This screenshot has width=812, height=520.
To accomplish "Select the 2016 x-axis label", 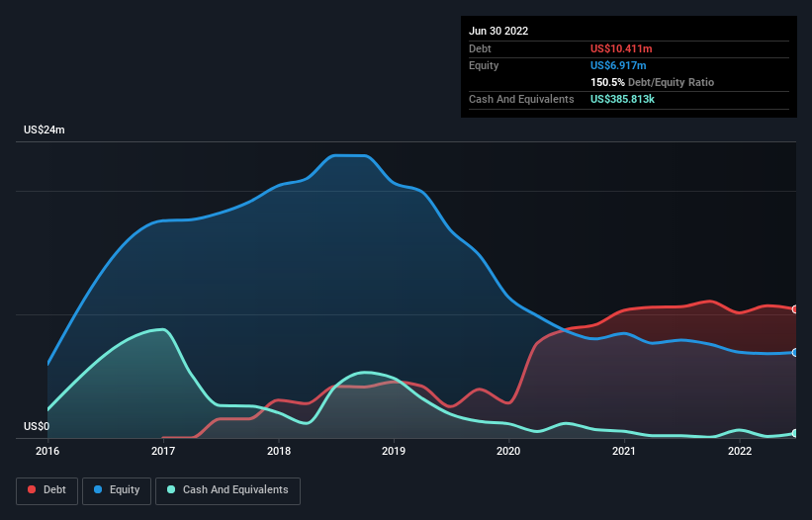I will (47, 451).
